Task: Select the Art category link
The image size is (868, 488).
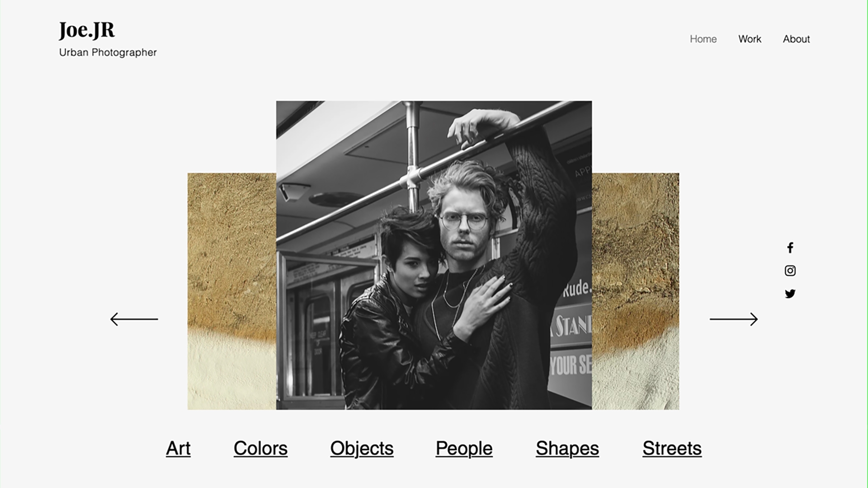Action: coord(178,447)
